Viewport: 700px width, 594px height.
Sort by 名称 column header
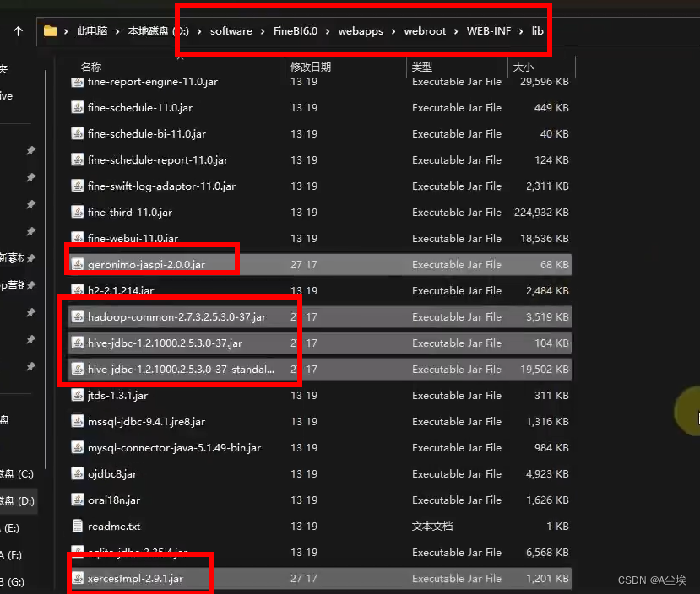point(91,67)
